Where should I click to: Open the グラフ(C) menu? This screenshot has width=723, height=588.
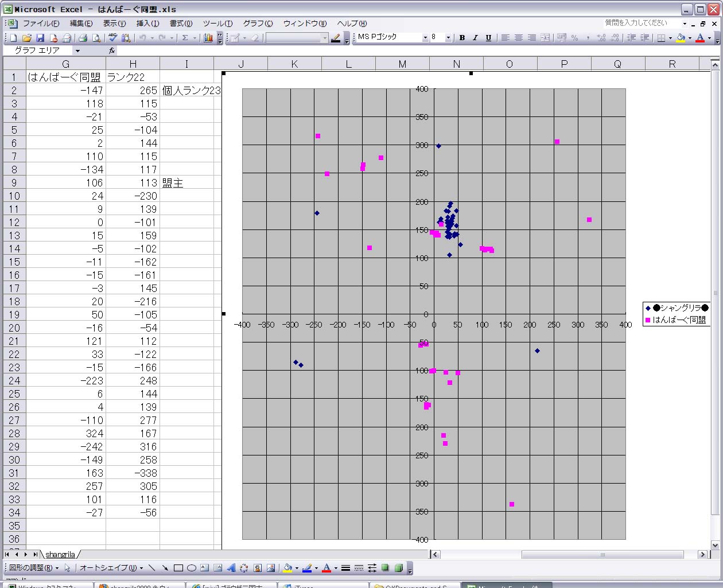258,24
